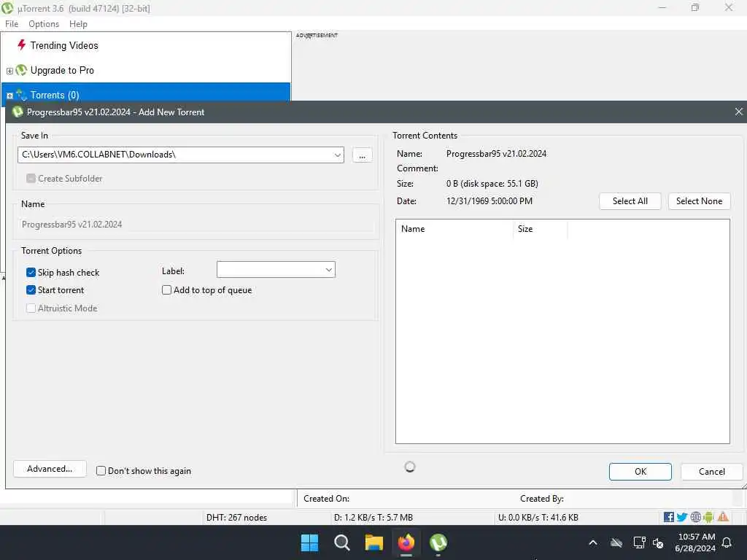Toggle Skip hash check checkbox
The height and width of the screenshot is (560, 747).
click(x=31, y=273)
